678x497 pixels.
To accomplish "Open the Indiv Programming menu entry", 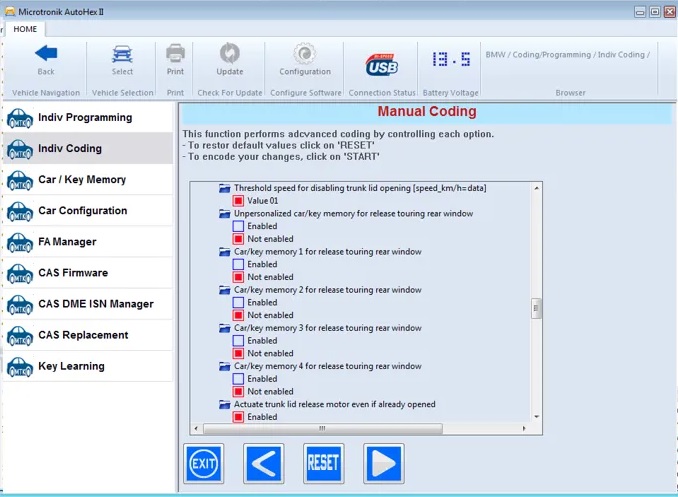I will click(x=88, y=117).
